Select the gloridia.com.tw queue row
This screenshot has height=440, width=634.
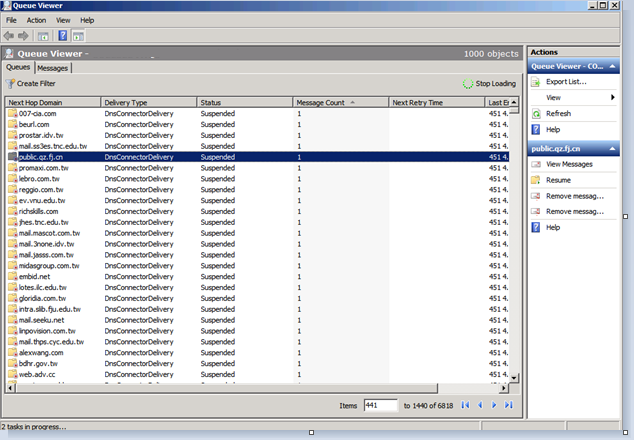pyautogui.click(x=258, y=298)
